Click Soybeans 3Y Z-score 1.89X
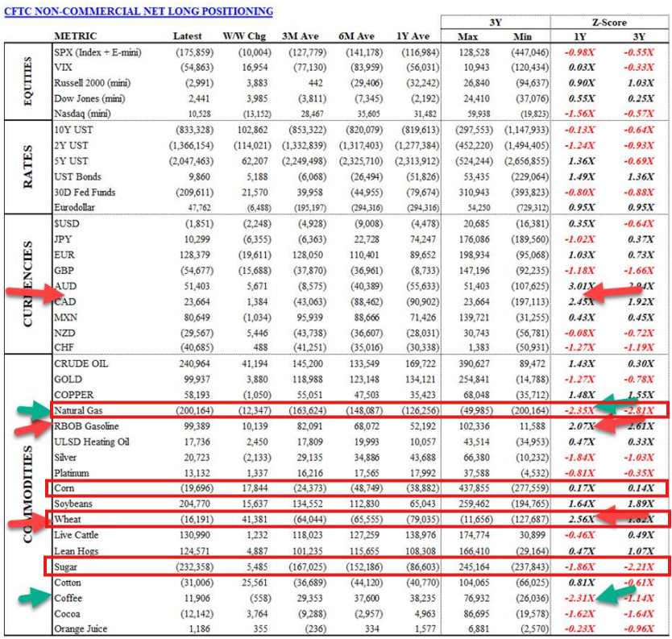The image size is (672, 639). click(641, 504)
